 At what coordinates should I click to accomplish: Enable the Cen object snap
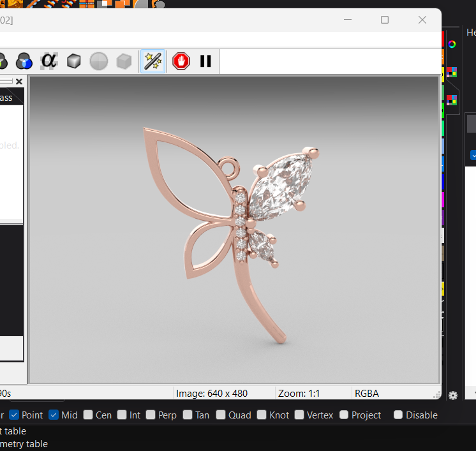pyautogui.click(x=88, y=415)
